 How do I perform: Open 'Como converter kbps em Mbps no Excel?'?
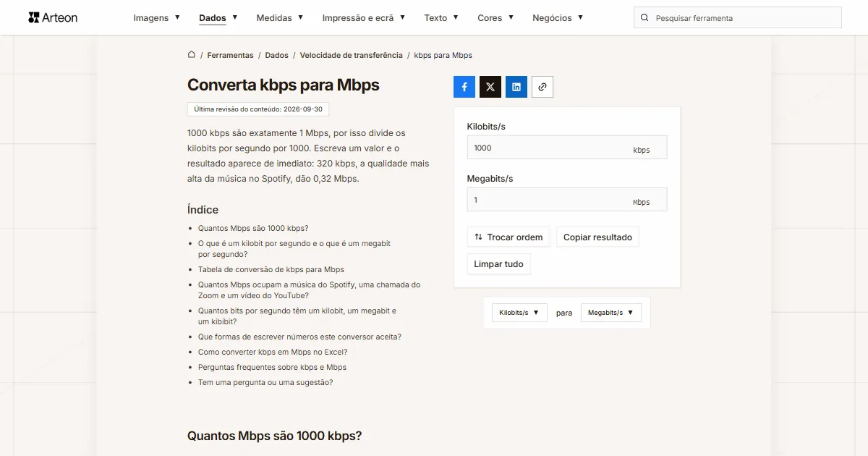click(273, 352)
